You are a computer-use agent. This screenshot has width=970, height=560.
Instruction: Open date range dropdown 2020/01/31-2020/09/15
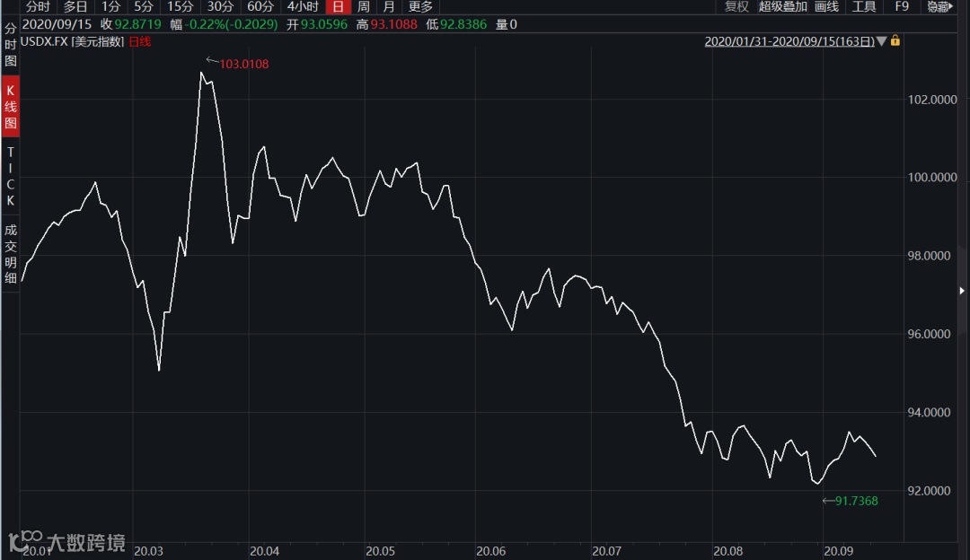[x=789, y=41]
